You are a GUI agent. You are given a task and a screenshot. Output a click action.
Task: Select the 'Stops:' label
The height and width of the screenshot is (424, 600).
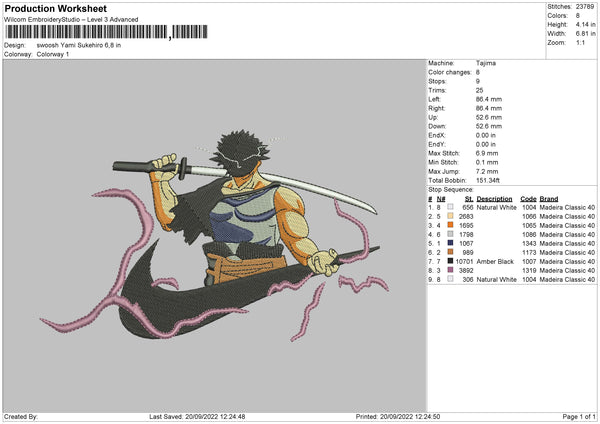point(437,81)
